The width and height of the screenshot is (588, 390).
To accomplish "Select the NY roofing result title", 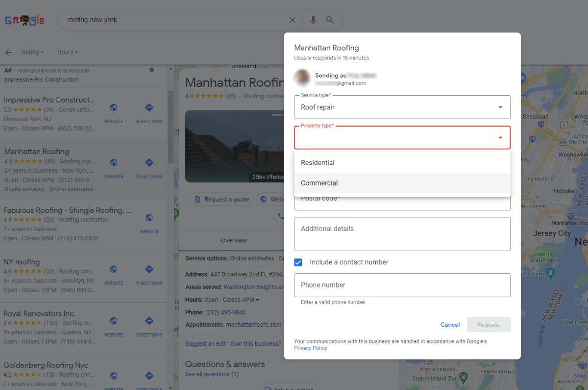I will tap(22, 262).
